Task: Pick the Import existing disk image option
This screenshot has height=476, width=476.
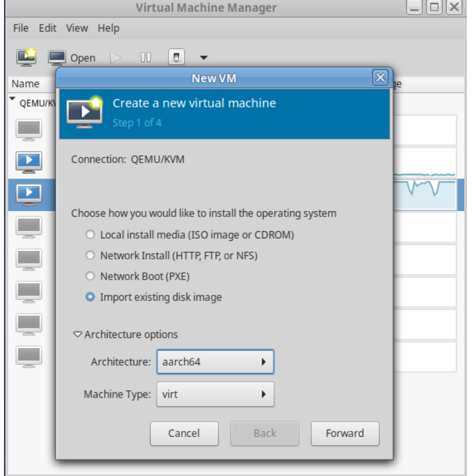Action: [91, 297]
